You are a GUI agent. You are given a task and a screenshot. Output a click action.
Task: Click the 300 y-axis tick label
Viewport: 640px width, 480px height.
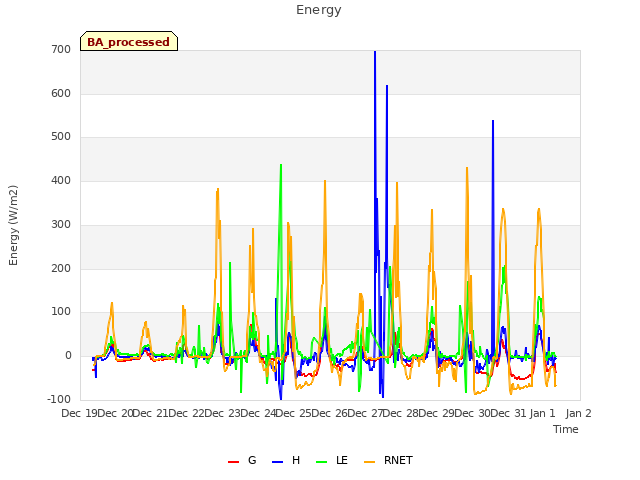point(61,224)
